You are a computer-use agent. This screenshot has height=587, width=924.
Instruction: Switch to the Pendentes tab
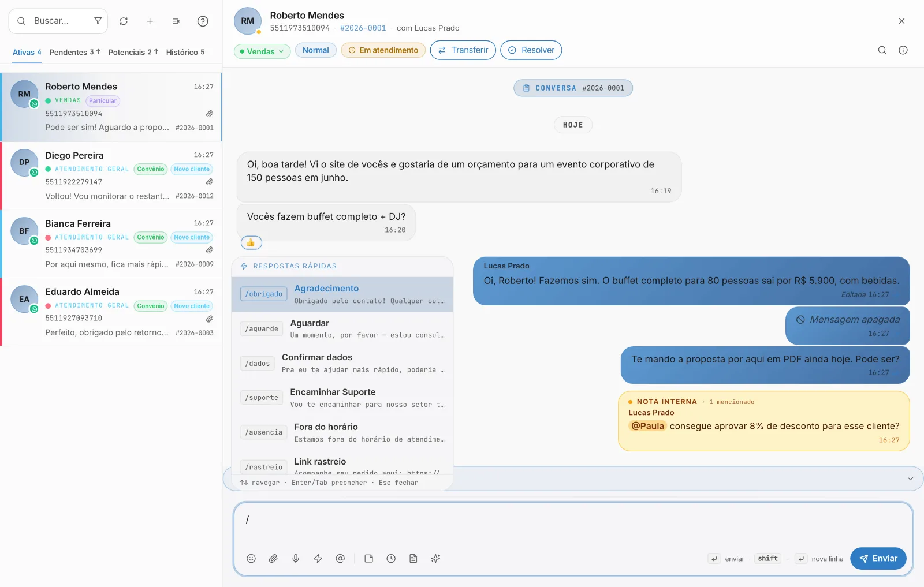(75, 52)
